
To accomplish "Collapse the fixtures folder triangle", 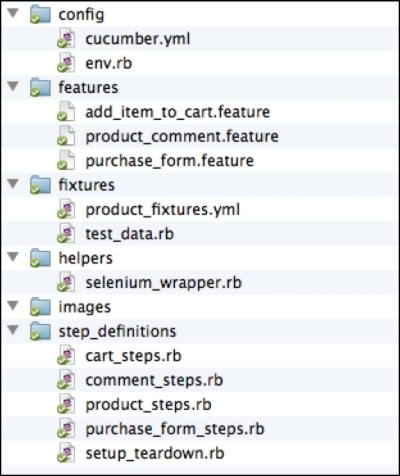I will [13, 184].
